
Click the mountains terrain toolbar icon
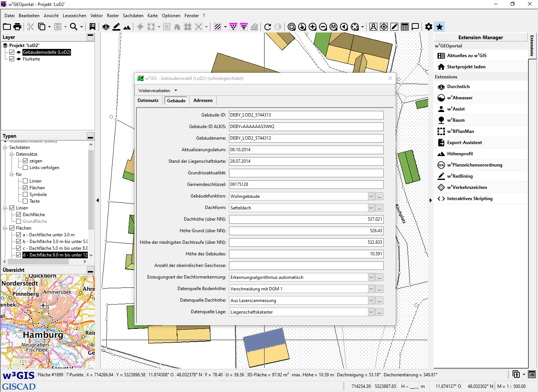pos(127,27)
